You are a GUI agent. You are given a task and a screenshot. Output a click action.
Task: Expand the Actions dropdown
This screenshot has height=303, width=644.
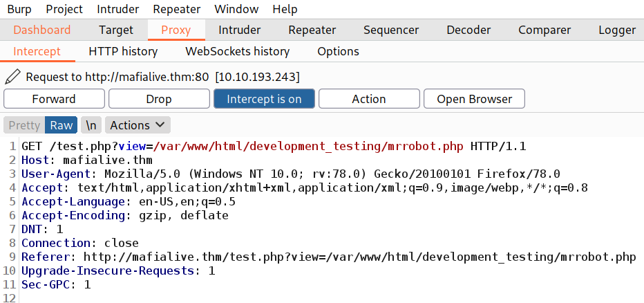(x=138, y=125)
